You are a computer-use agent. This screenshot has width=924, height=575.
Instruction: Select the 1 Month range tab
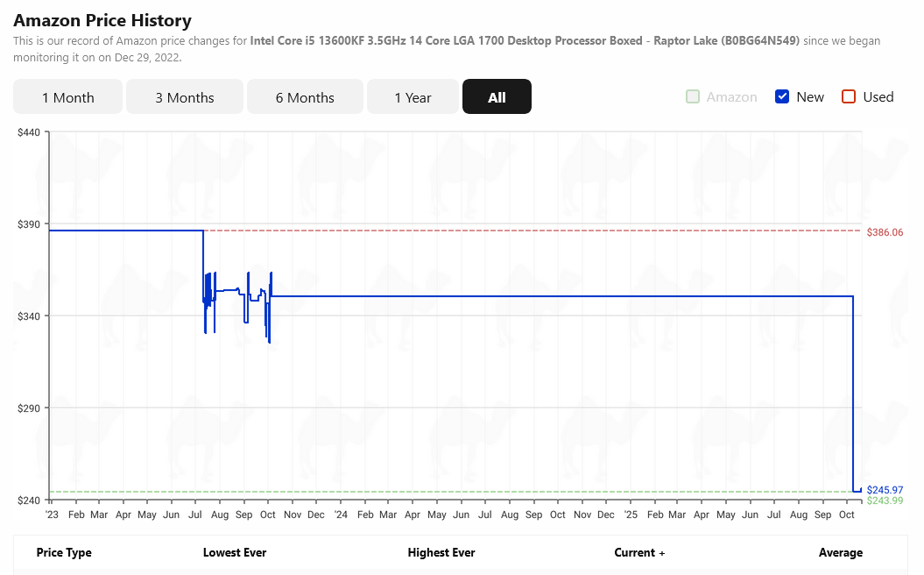pos(67,96)
